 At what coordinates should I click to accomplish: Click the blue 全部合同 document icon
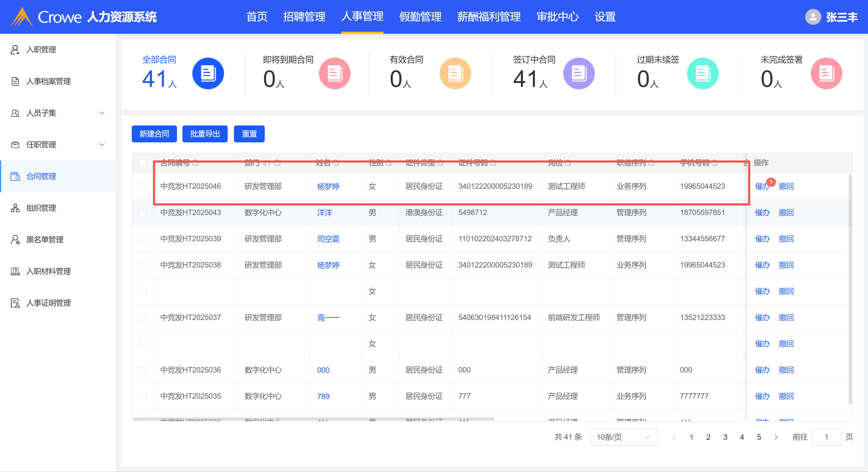coord(208,74)
